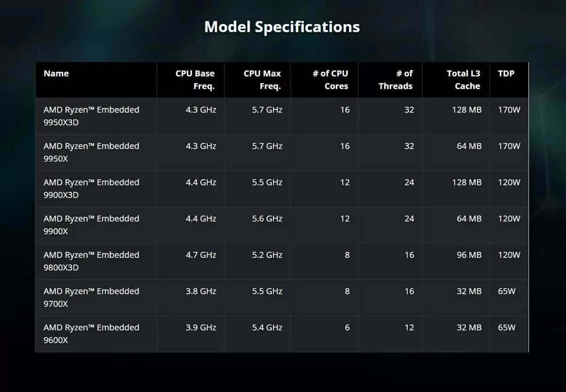
Task: Click the 4.7 GHz base frequency cell
Action: pos(201,255)
